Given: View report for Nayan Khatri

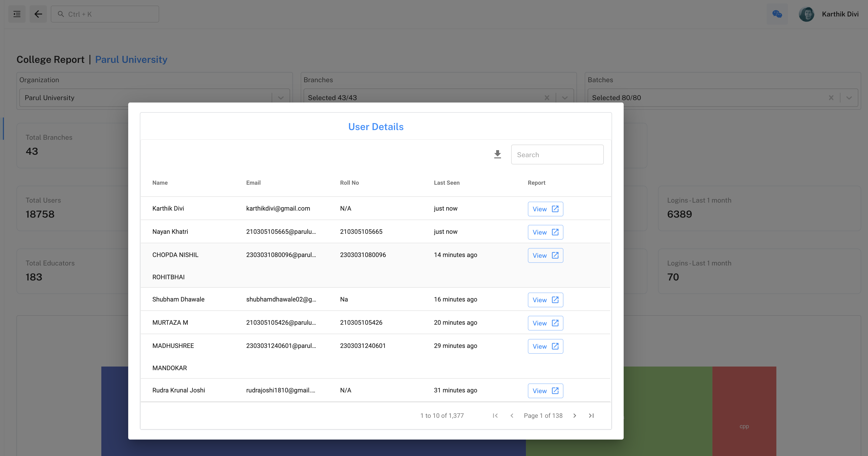Looking at the screenshot, I should [545, 232].
